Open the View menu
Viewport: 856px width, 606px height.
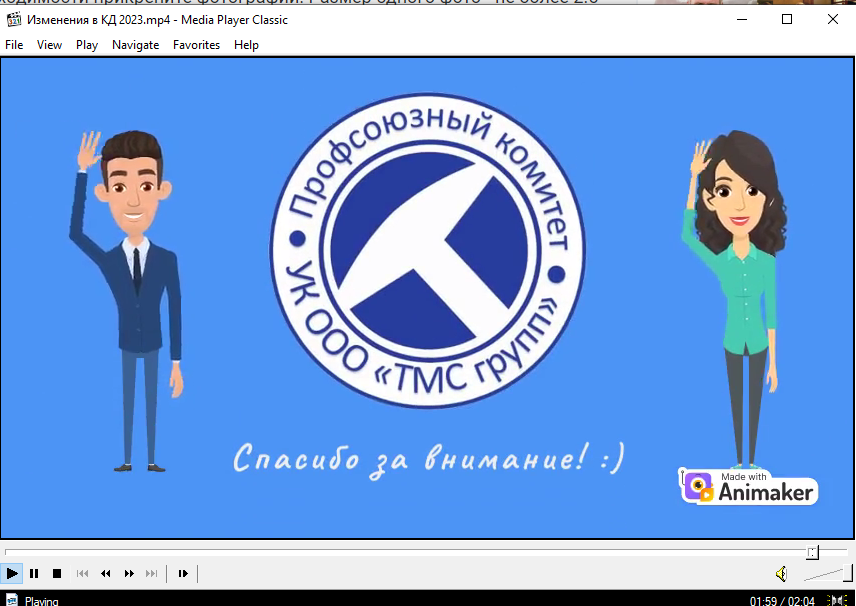[x=49, y=44]
